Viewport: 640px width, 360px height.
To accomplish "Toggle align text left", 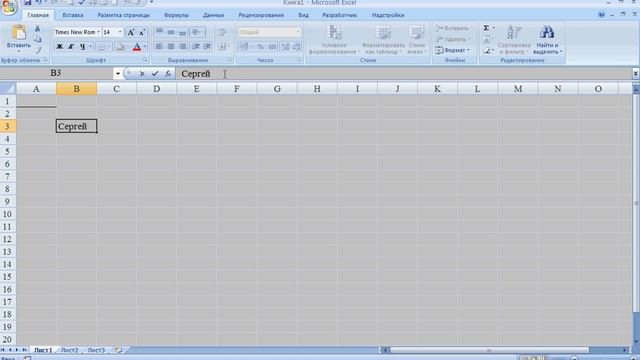I will point(159,47).
